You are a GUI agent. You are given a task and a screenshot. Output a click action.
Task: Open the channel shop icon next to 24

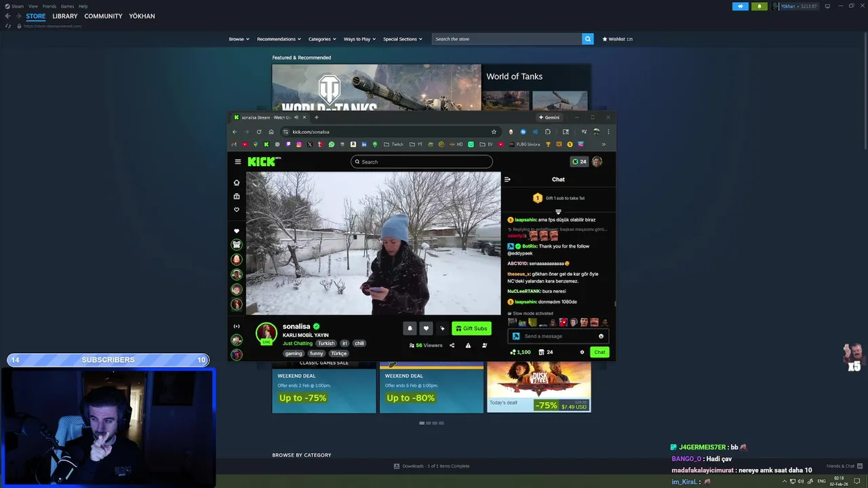[541, 352]
